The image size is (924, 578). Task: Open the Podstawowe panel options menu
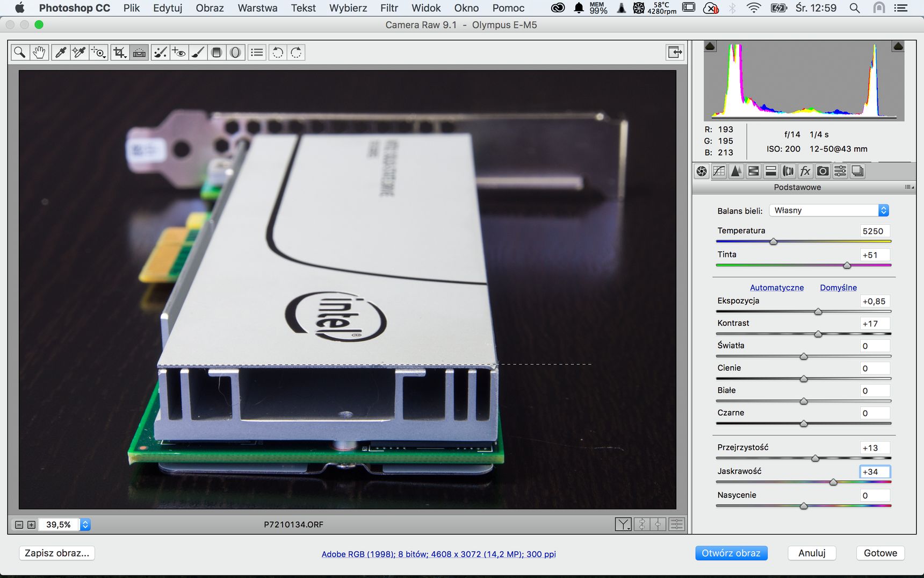click(909, 187)
